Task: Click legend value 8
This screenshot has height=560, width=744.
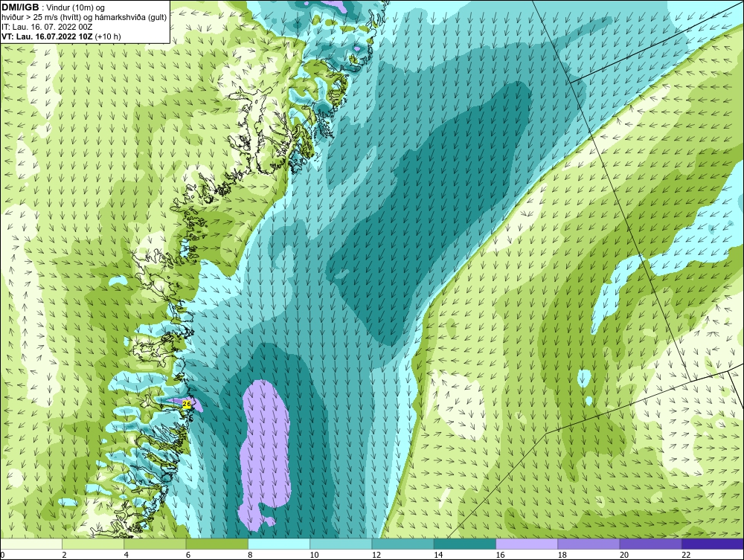Action: pos(250,555)
